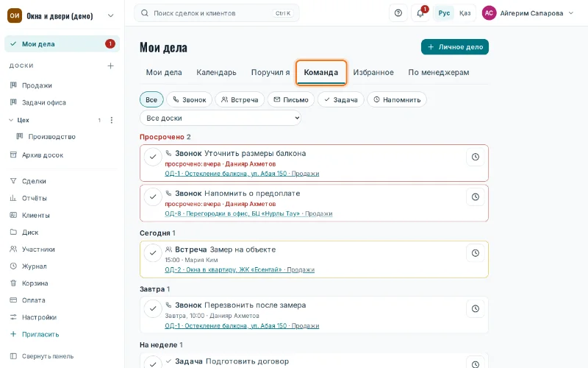Open ОД-8 Перегородки в офис link

pyautogui.click(x=248, y=213)
